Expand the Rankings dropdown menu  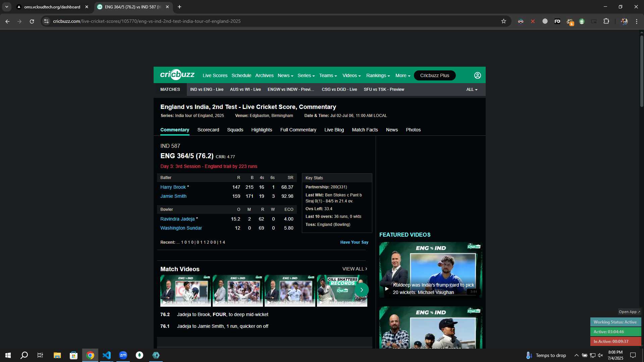pyautogui.click(x=378, y=75)
